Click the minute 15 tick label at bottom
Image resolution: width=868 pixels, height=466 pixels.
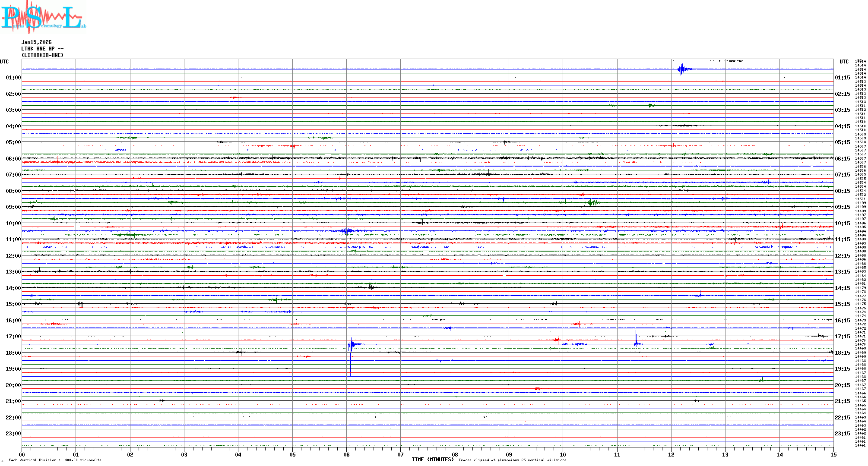pos(833,455)
